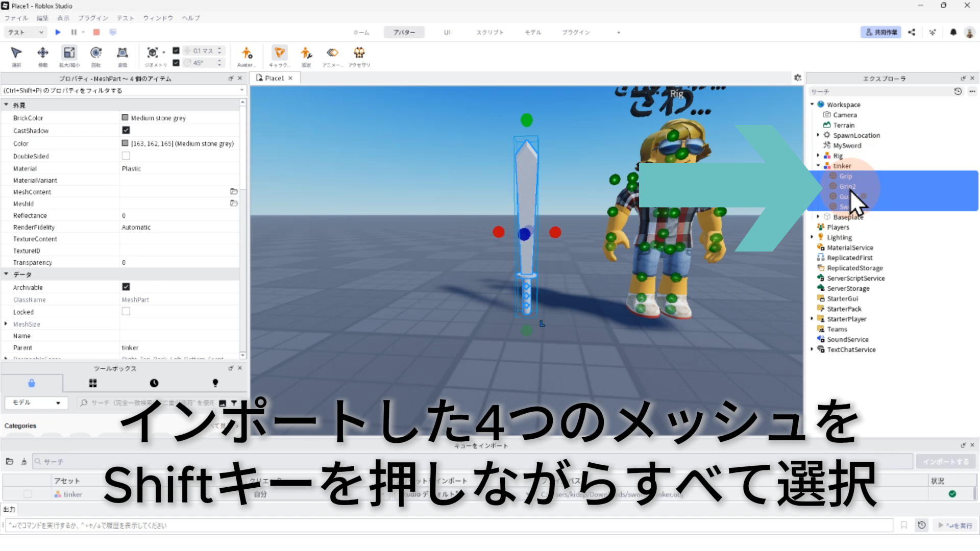Viewport: 980px width, 551px height.
Task: Expand the StarterPlayer node
Action: (x=812, y=319)
